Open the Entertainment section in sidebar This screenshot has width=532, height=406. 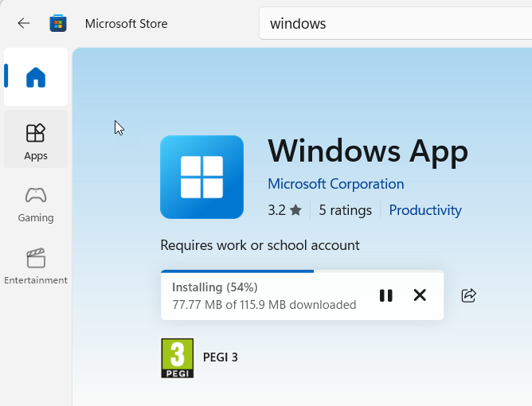(x=36, y=266)
